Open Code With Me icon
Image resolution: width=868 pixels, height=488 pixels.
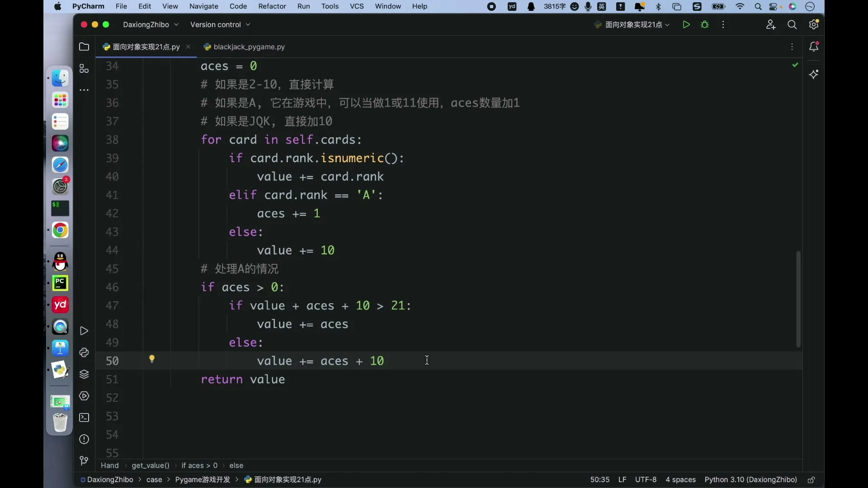point(771,25)
